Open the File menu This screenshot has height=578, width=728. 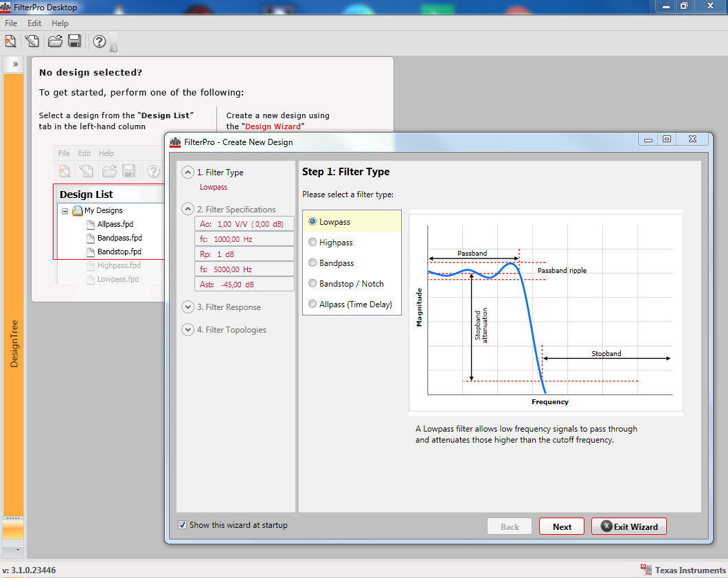click(x=11, y=23)
